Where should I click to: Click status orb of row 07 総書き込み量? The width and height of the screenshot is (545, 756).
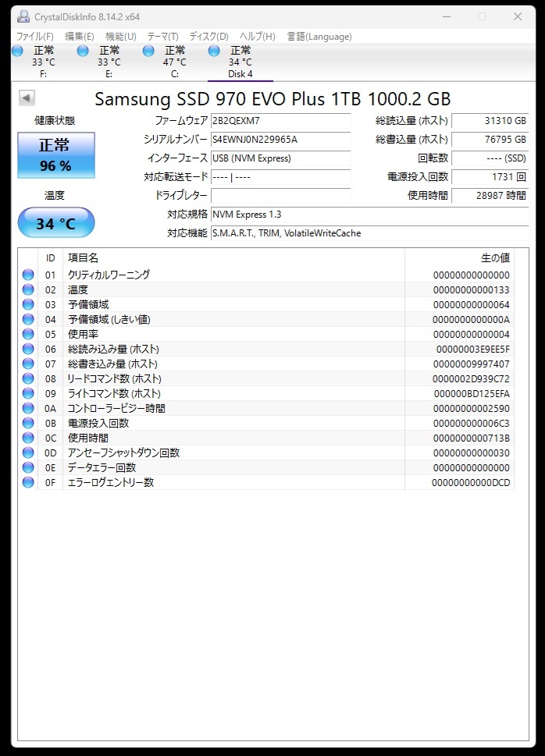[x=28, y=364]
